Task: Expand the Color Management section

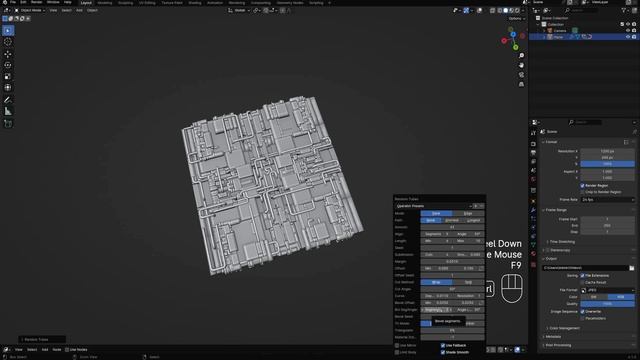Action: (x=563, y=328)
